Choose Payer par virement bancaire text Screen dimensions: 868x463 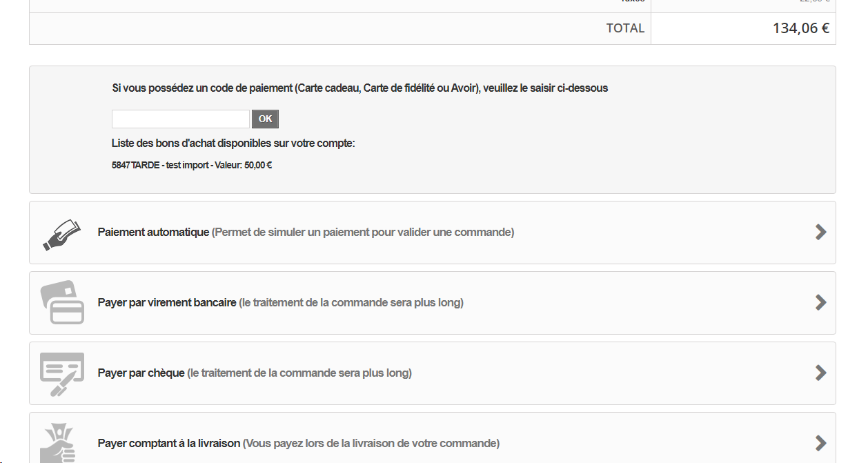tap(167, 303)
